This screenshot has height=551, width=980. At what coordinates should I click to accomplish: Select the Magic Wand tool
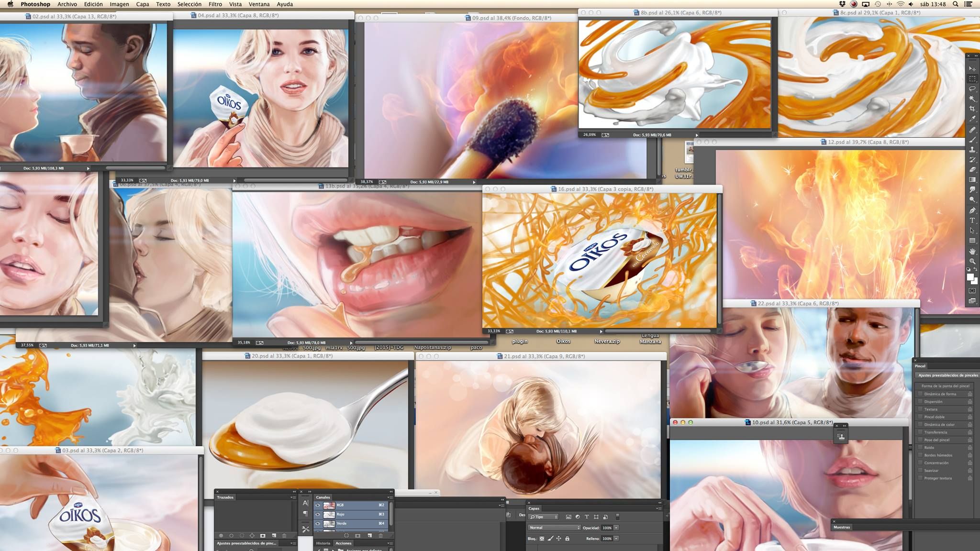click(x=972, y=99)
